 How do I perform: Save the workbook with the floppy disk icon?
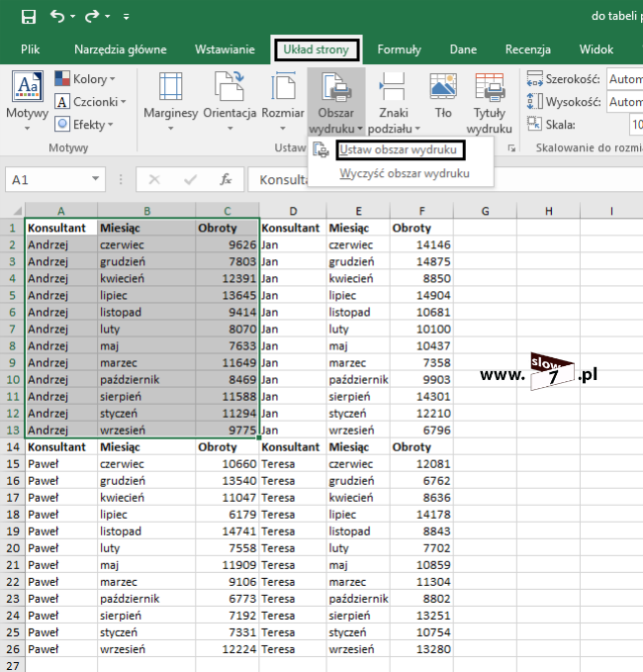tap(29, 17)
